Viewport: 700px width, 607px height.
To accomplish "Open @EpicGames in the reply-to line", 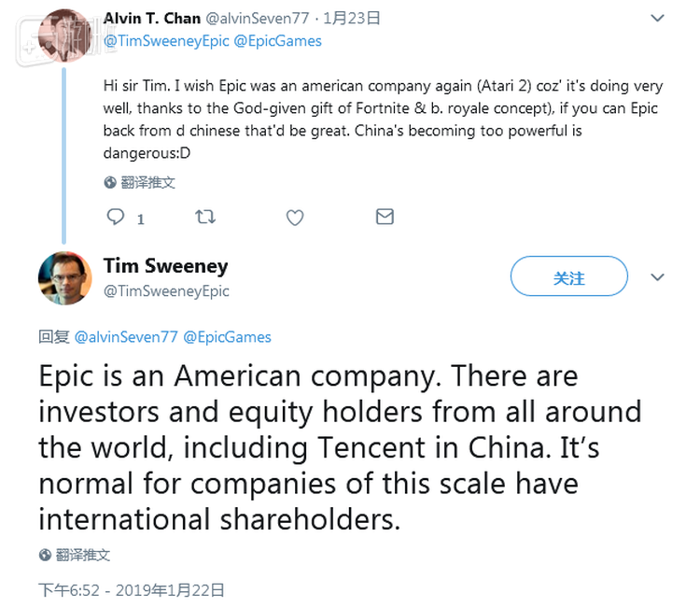I will coord(227,336).
